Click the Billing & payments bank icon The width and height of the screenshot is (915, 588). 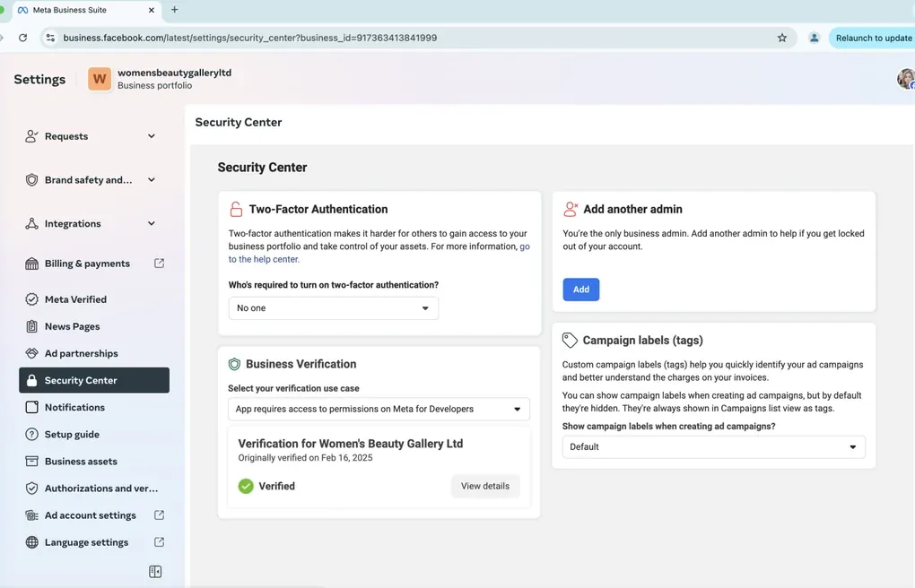(x=31, y=264)
